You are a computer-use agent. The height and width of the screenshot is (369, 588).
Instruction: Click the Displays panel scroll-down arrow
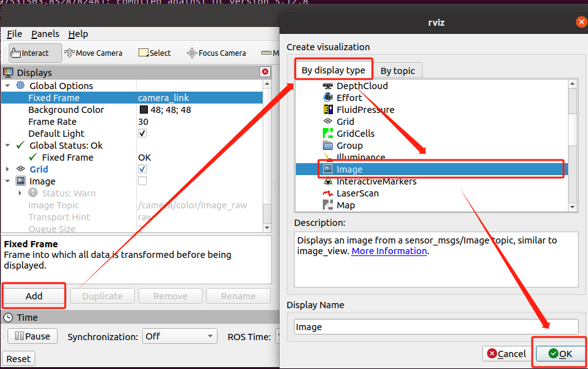tap(267, 227)
